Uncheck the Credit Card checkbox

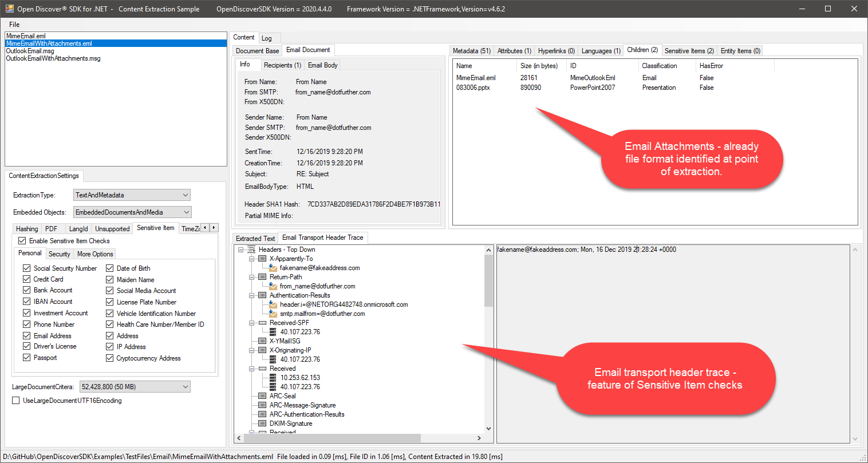pyautogui.click(x=26, y=279)
